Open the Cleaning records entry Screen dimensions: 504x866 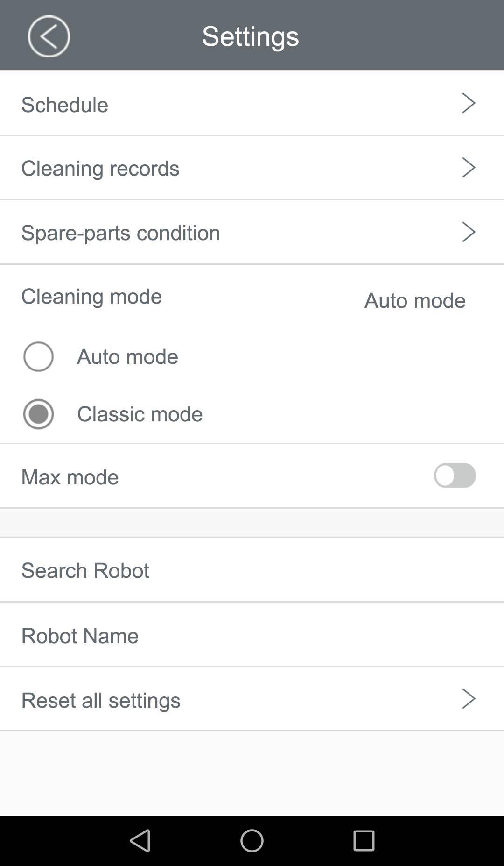(100, 168)
